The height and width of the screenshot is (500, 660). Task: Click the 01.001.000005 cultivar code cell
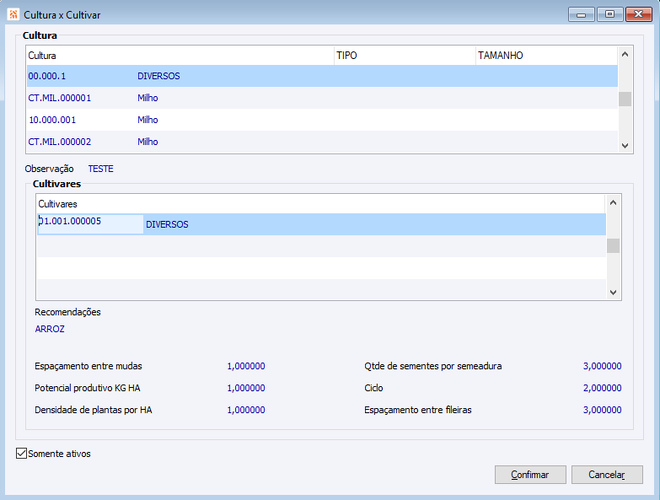point(90,224)
